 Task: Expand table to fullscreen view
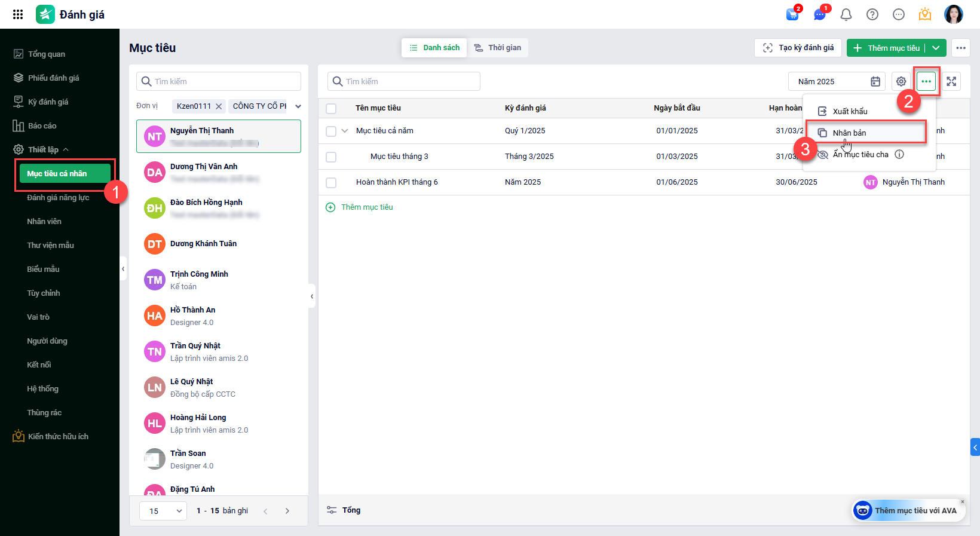[x=951, y=81]
